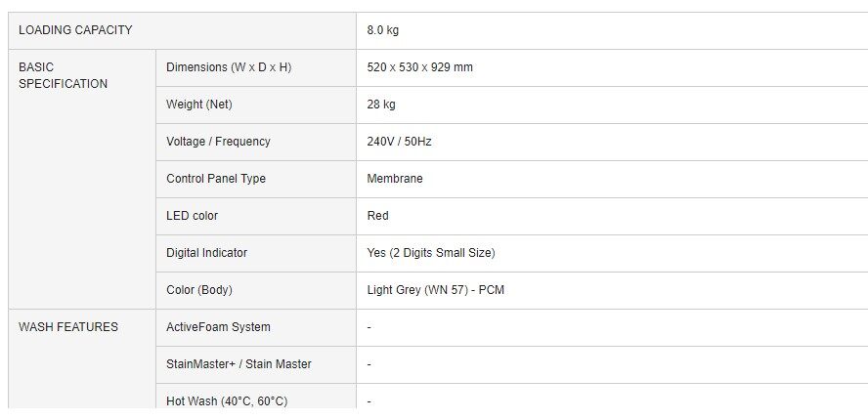Select the Yes (2 Digits Small Size) value
Screen dimensions: 868x420
431,253
